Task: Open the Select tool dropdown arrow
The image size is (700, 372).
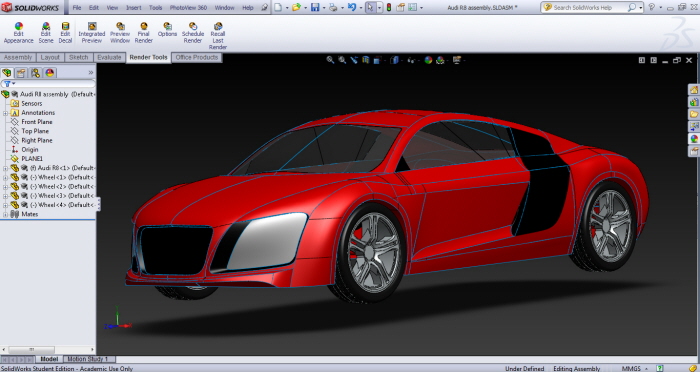Action: tap(379, 8)
